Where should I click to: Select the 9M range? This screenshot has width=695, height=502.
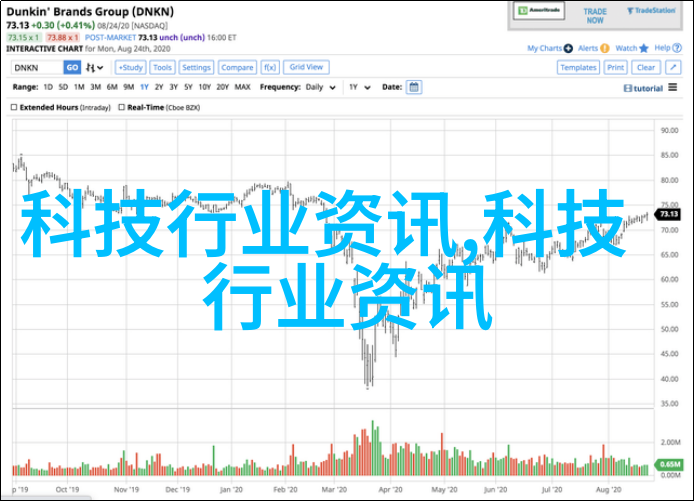[129, 87]
